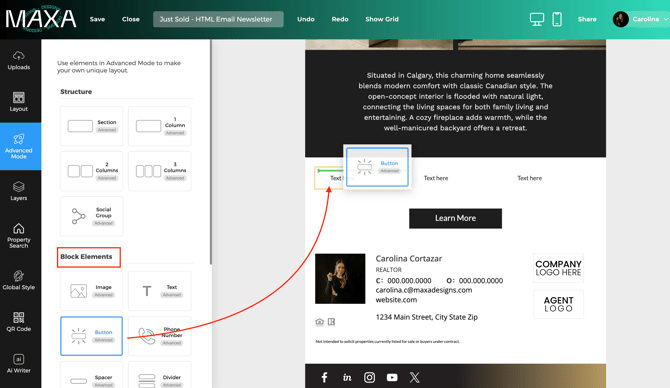Image resolution: width=670 pixels, height=388 pixels.
Task: Click the REALTOR title text
Action: click(x=388, y=270)
